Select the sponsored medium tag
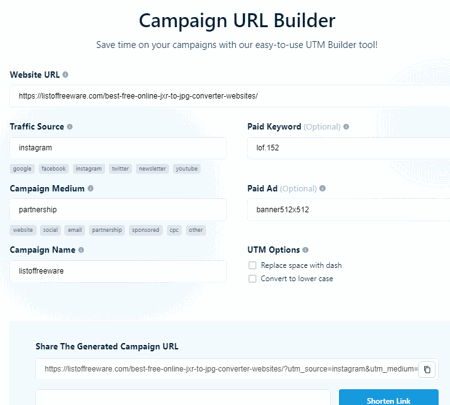Screen dimensions: 450x405 click(x=146, y=230)
